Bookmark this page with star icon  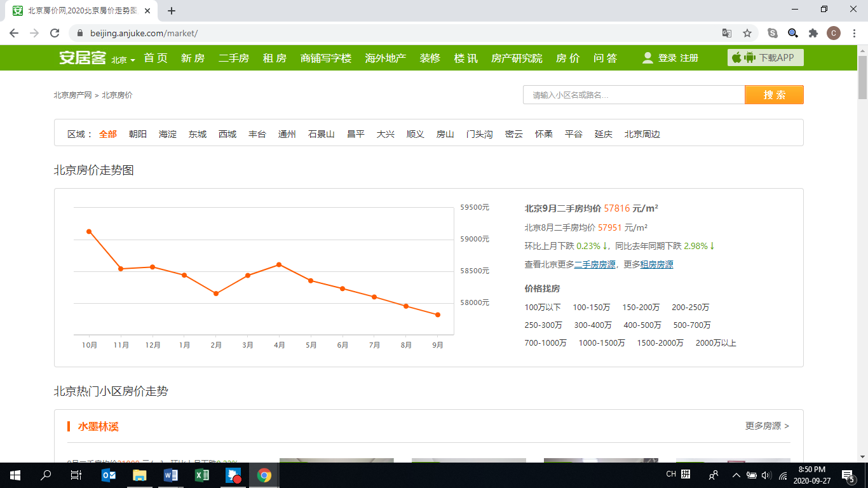[747, 33]
